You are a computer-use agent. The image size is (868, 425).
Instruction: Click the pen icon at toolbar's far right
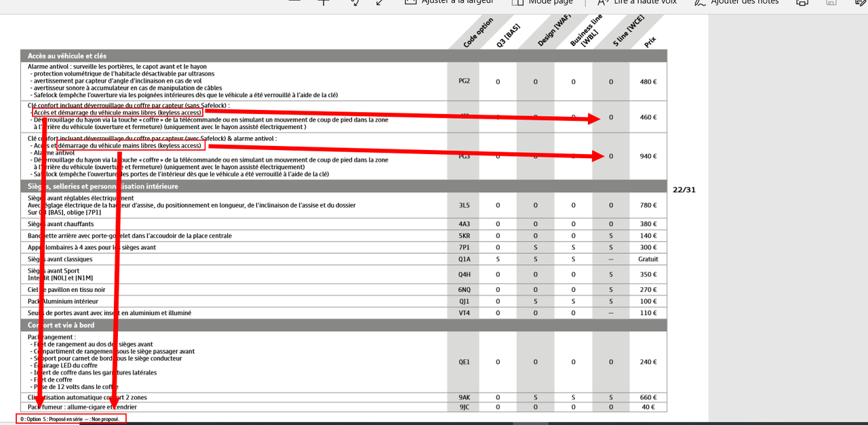coord(859,2)
